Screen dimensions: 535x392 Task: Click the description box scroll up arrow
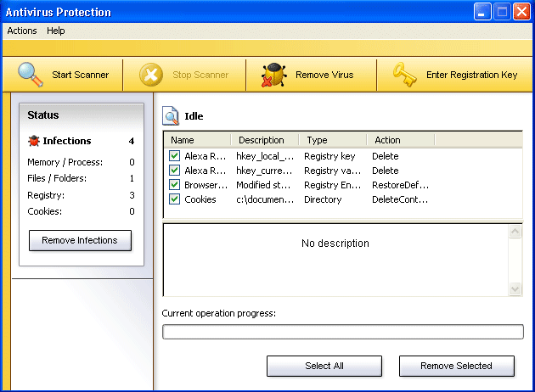tap(515, 232)
